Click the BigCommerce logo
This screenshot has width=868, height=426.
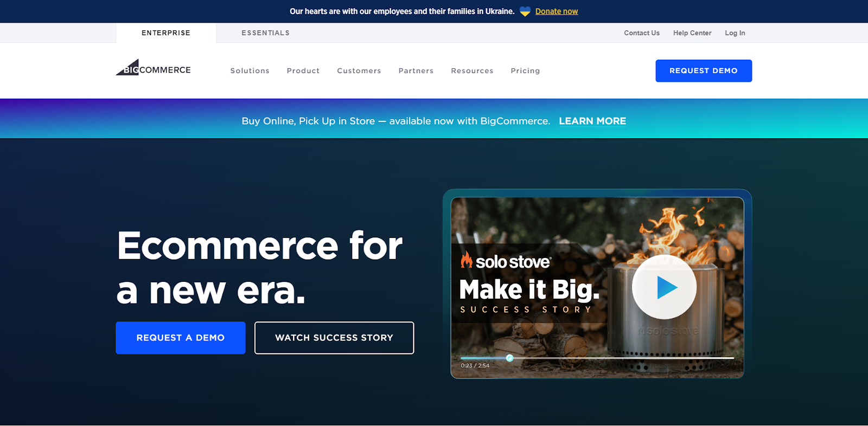tap(154, 68)
